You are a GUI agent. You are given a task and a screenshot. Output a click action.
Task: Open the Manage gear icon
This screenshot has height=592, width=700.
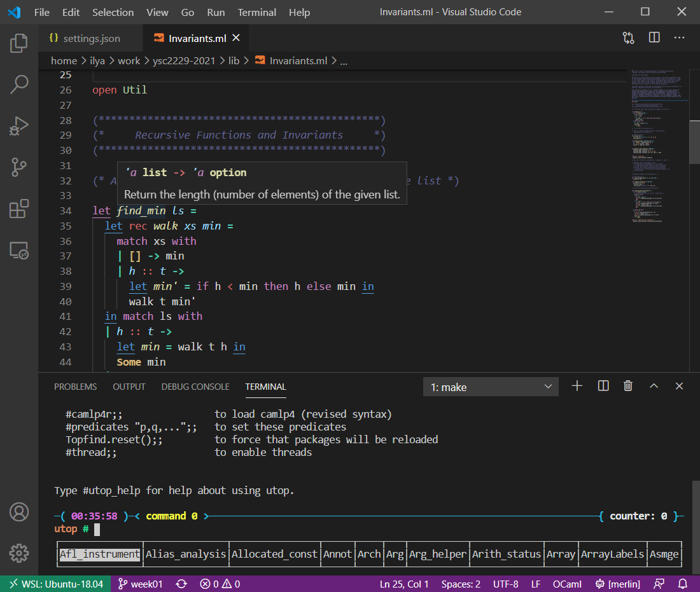pyautogui.click(x=19, y=553)
